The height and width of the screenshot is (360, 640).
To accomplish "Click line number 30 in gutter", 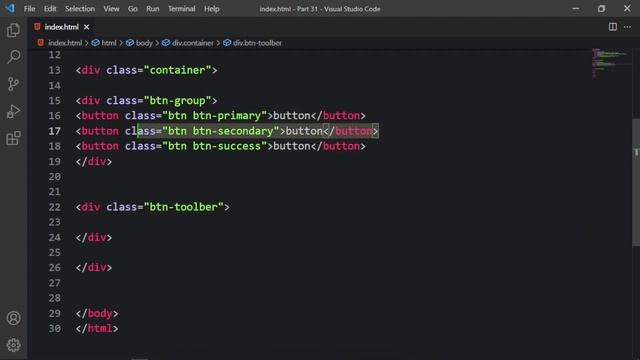I will (x=54, y=329).
